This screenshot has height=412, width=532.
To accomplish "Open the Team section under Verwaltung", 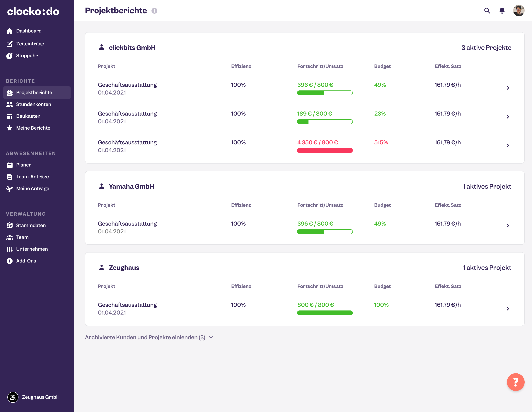I will pyautogui.click(x=22, y=237).
